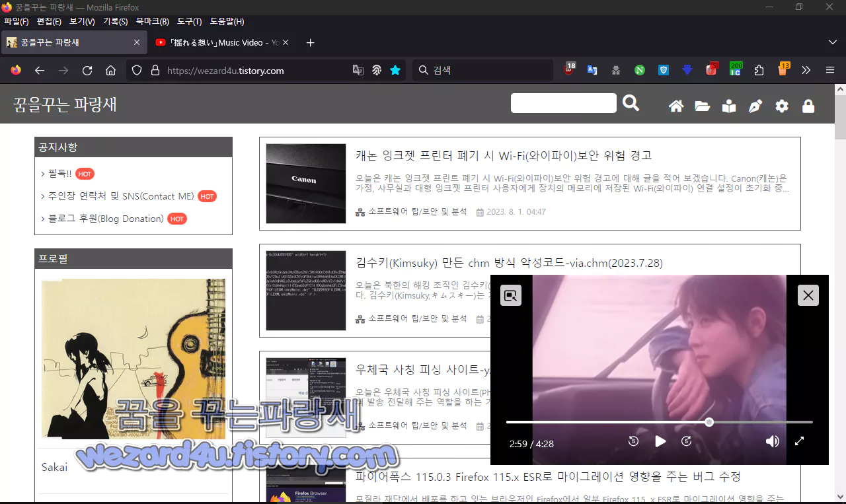This screenshot has height=504, width=846.
Task: Open uBlock Origin extension with badge 18
Action: coord(569,69)
